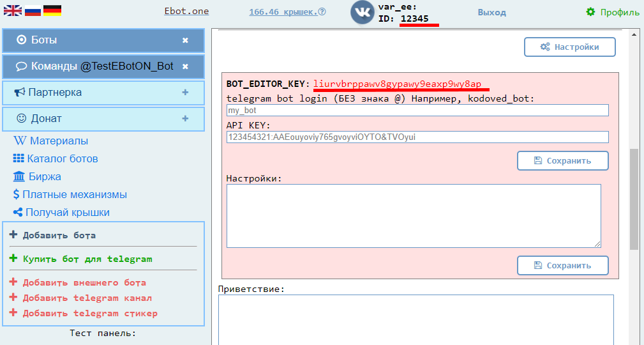Switch language using the UK flag
644x345 pixels.
point(11,11)
